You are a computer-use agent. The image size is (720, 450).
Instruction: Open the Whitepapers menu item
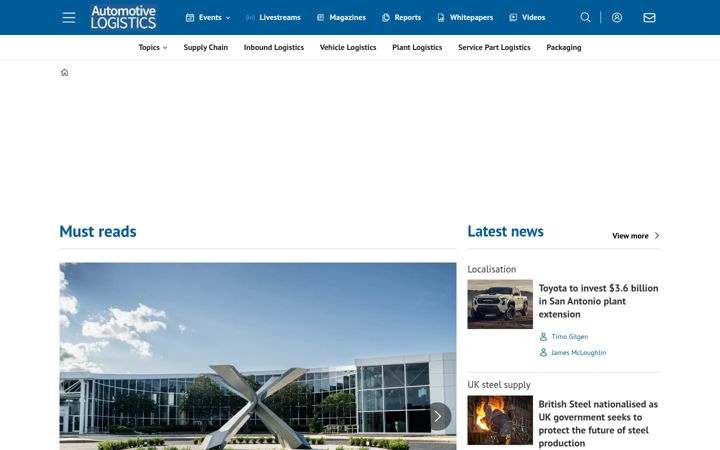pos(471,17)
